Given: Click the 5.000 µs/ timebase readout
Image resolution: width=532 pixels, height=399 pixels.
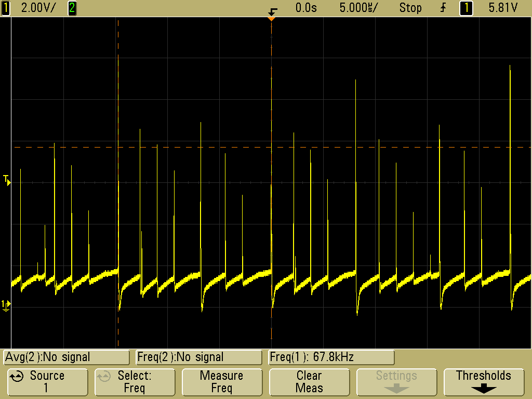Looking at the screenshot, I should click(358, 8).
